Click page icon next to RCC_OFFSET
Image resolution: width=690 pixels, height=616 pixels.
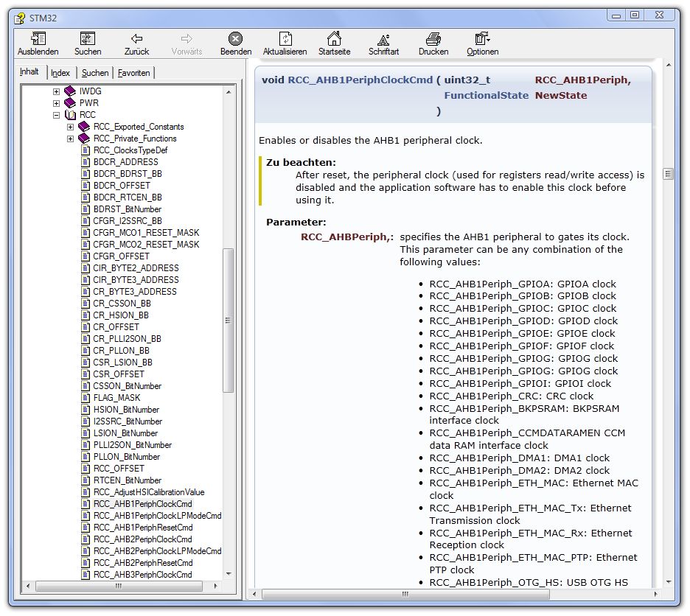click(x=86, y=469)
